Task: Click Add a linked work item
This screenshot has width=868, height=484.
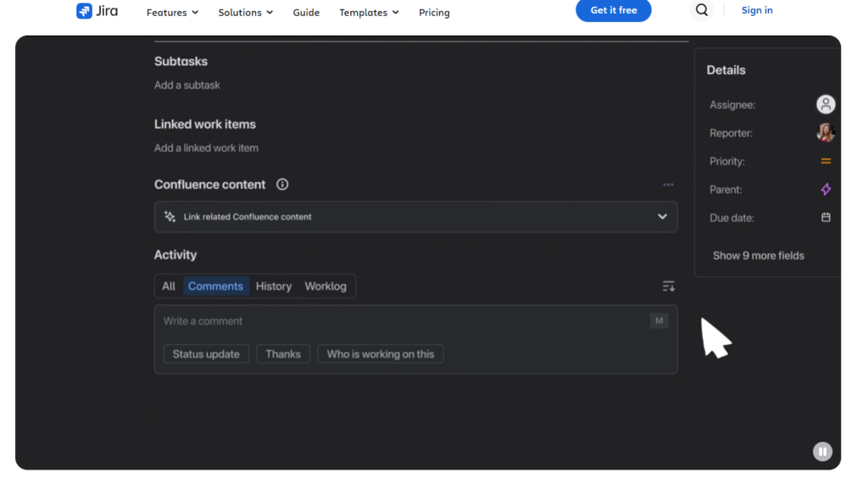Action: (206, 147)
